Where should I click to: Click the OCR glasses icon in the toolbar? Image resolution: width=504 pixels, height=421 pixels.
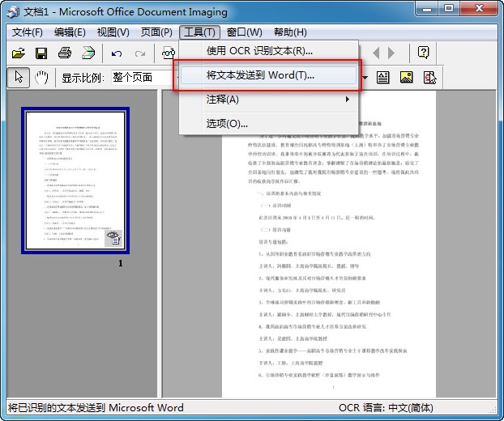tap(169, 53)
